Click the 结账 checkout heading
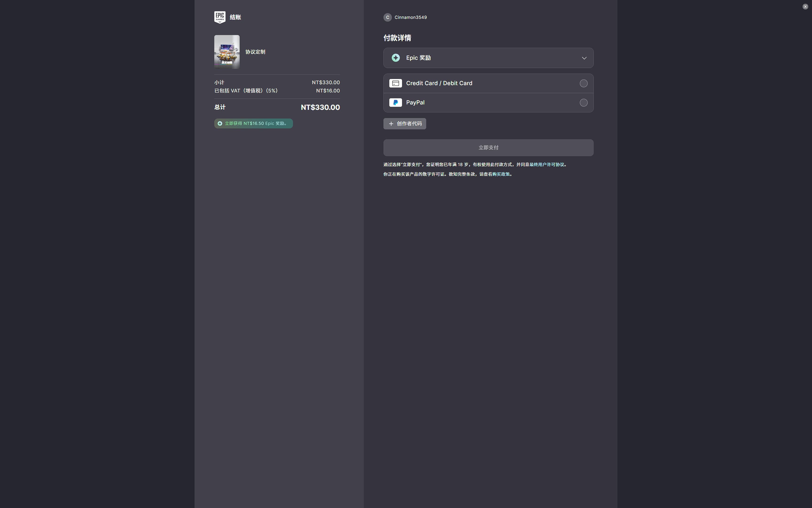812x508 pixels. (x=235, y=17)
